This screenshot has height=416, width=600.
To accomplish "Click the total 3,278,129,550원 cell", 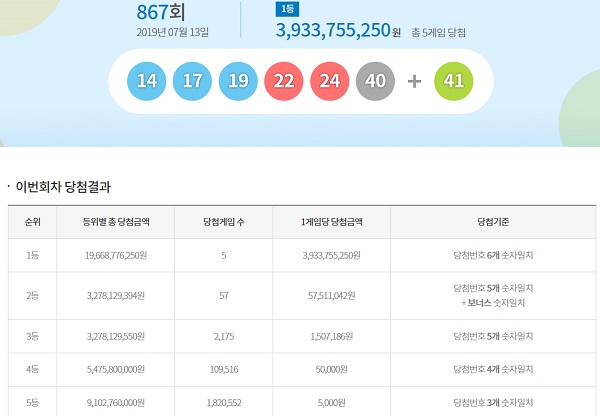I will (x=116, y=336).
